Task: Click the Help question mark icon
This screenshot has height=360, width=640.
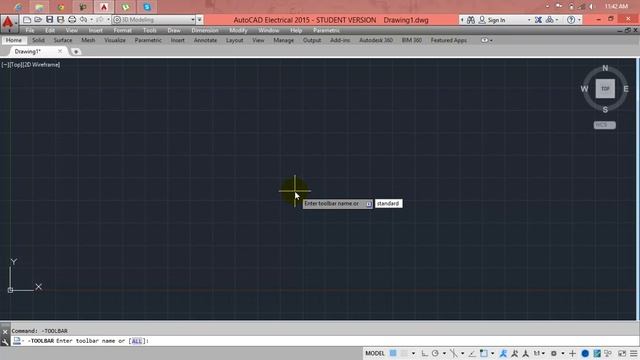Action: [571, 20]
